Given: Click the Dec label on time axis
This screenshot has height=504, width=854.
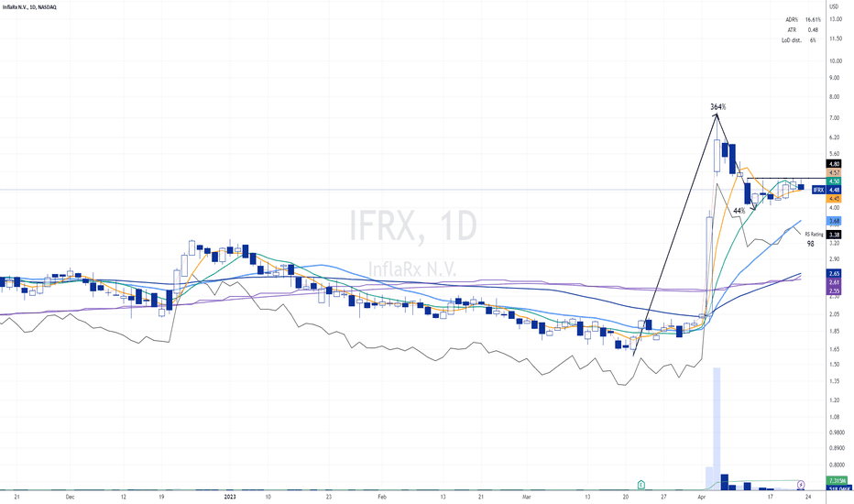Looking at the screenshot, I should point(70,497).
